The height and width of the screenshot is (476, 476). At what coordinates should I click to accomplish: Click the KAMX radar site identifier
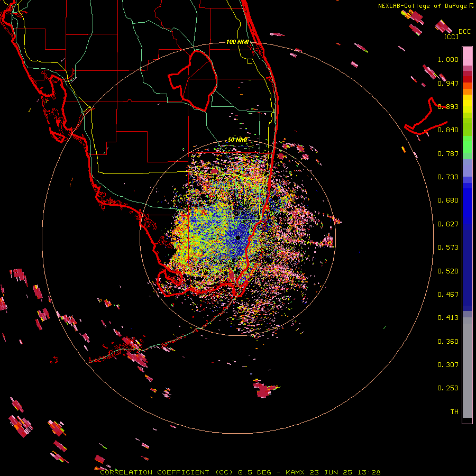pyautogui.click(x=295, y=472)
